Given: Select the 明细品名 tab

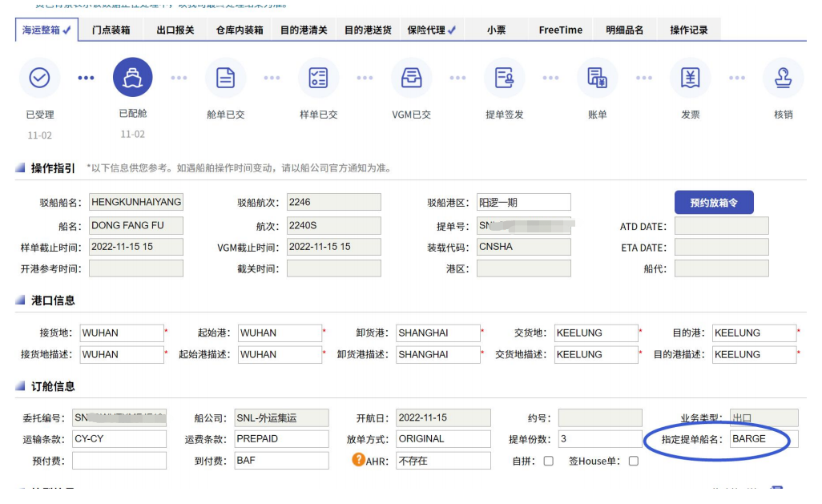Looking at the screenshot, I should click(624, 30).
